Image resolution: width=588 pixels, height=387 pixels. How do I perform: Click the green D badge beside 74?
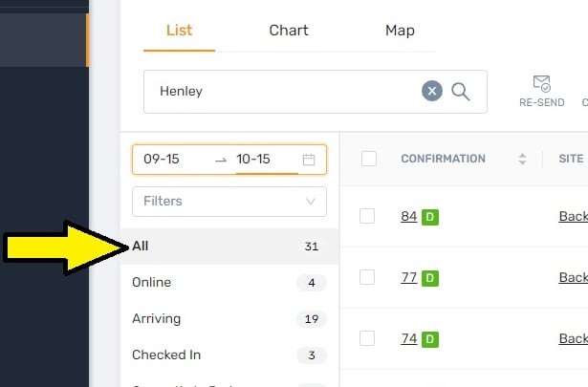[430, 339]
